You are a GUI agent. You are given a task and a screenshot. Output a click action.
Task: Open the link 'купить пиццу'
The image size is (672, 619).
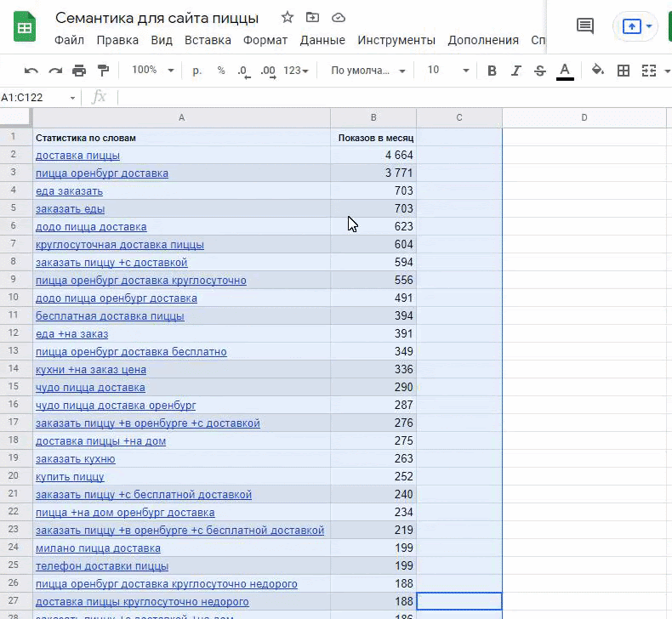coord(70,476)
